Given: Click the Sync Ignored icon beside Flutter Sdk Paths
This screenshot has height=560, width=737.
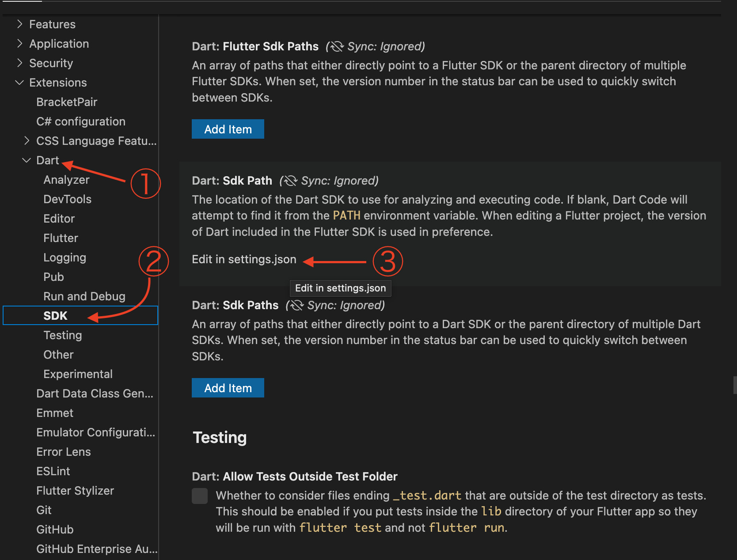Looking at the screenshot, I should (336, 46).
